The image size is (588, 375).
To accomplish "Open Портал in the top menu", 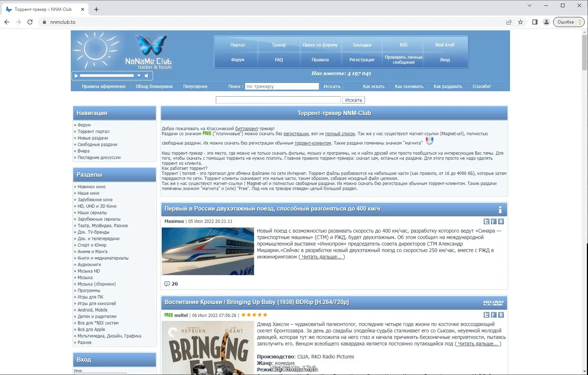I will (x=238, y=45).
